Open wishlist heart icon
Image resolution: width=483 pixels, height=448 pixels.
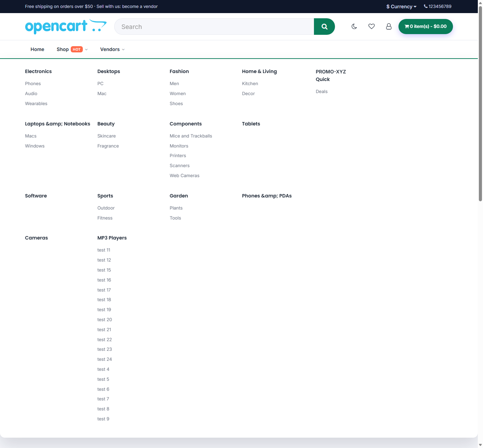click(x=372, y=27)
